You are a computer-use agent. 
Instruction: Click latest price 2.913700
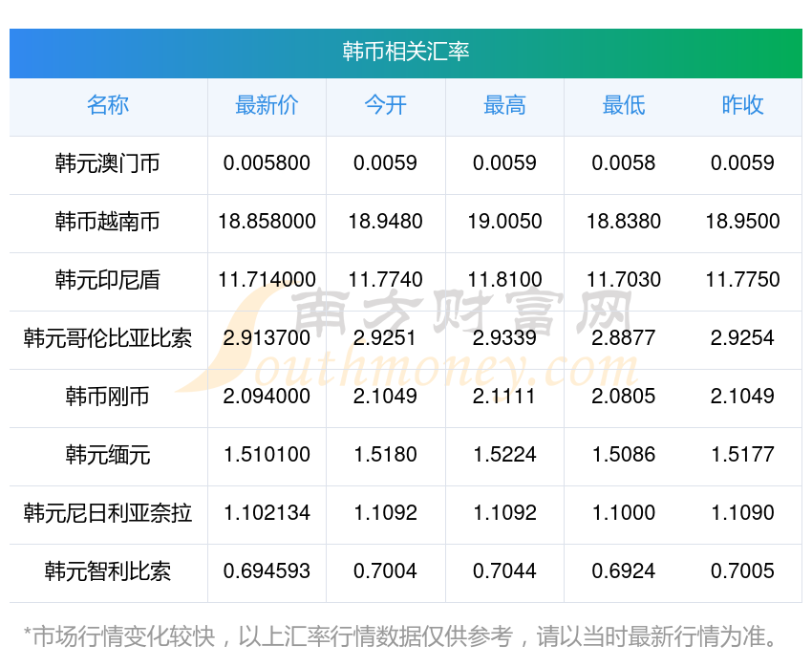[x=267, y=338]
